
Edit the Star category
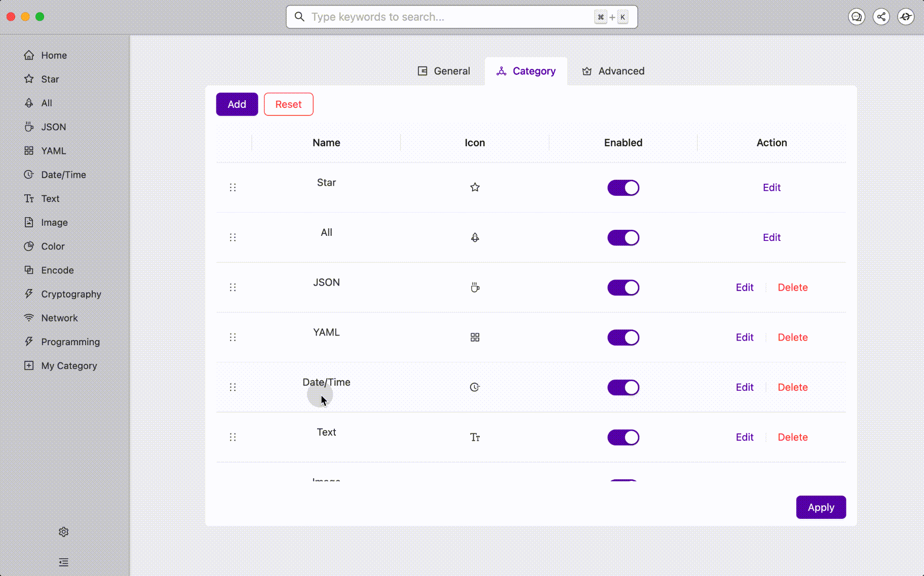click(x=772, y=187)
